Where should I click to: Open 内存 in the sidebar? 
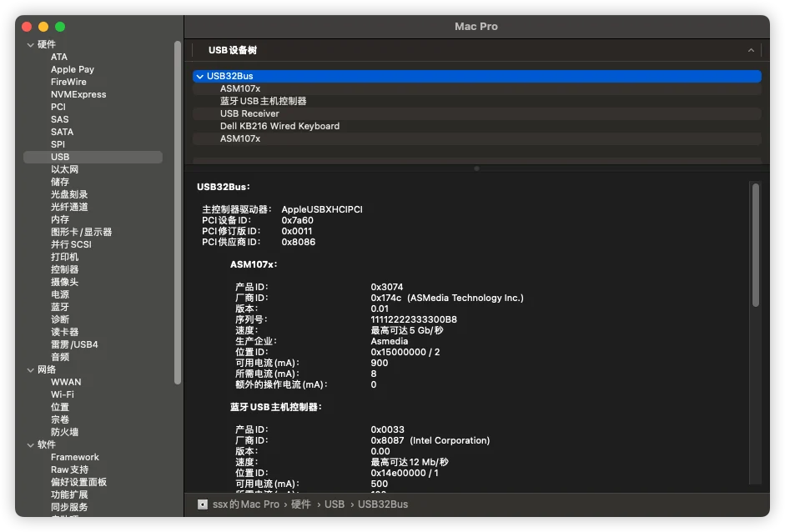coord(59,219)
